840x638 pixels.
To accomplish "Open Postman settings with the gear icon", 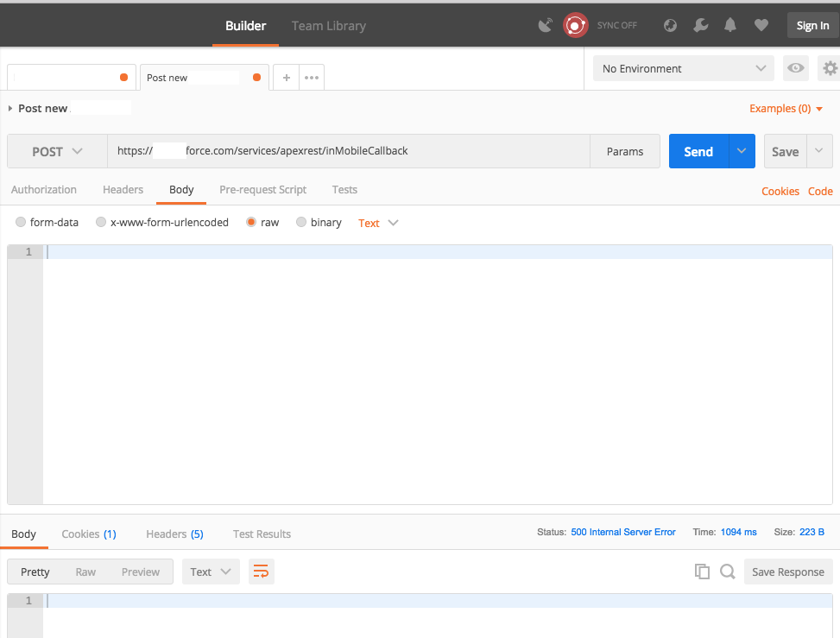I will 829,68.
